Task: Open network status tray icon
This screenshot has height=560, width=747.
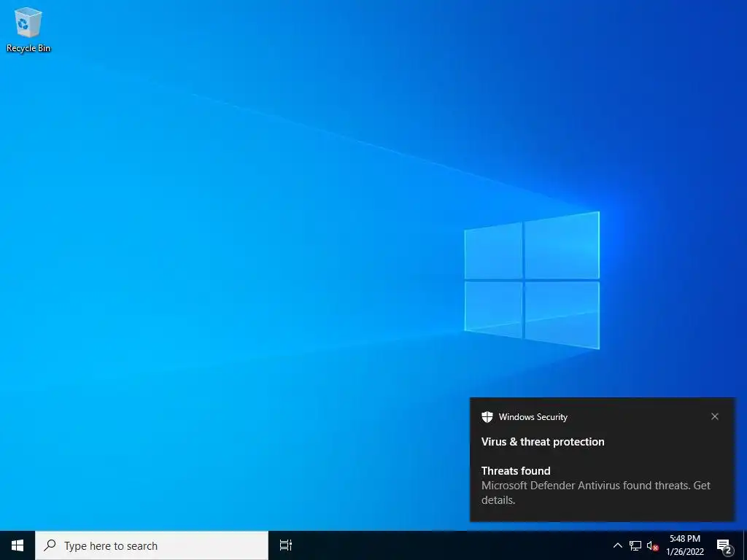Action: coord(635,545)
